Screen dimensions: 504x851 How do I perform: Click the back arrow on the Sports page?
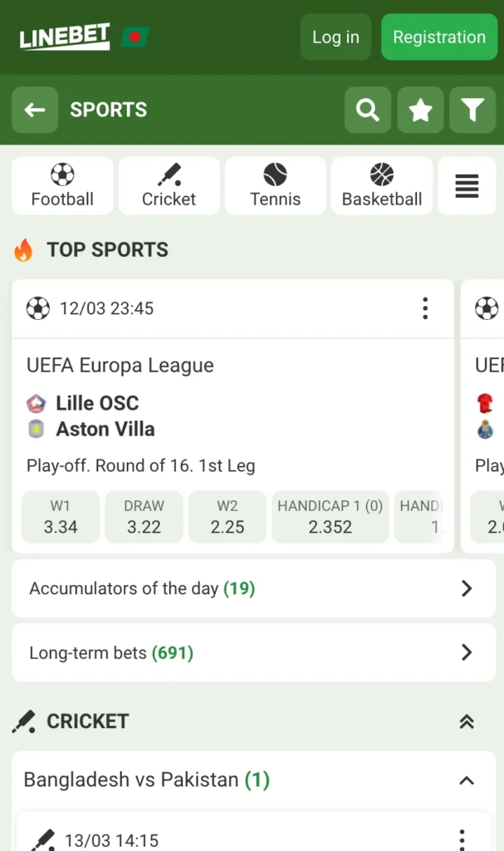[34, 110]
